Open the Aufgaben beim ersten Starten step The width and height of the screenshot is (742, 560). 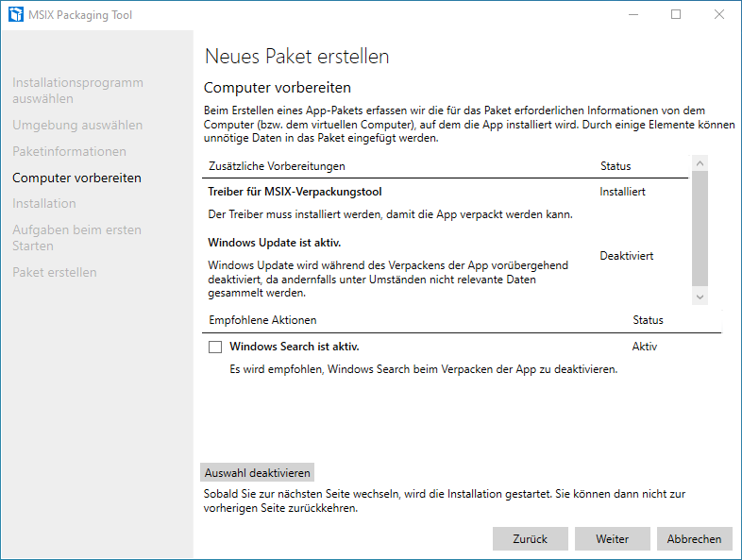point(76,238)
